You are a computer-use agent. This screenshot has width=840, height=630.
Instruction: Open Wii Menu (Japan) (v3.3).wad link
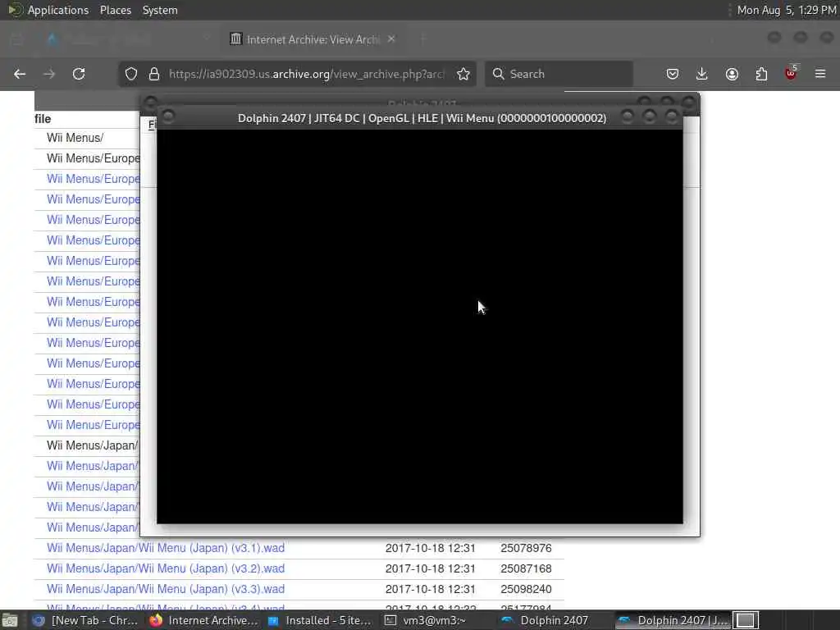coord(166,589)
